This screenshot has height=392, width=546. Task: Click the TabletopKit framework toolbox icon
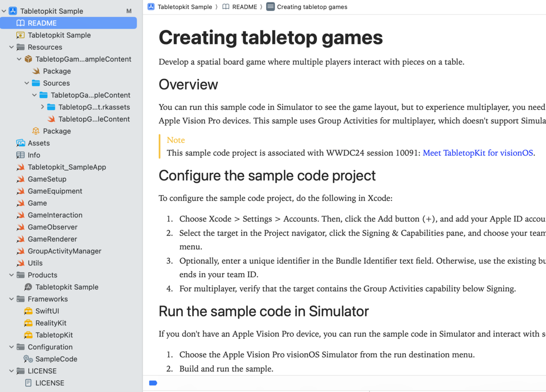[x=28, y=335]
